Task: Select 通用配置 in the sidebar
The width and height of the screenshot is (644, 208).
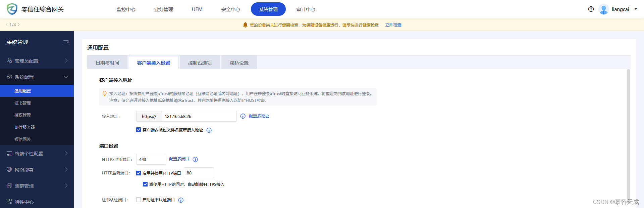Action: [x=37, y=91]
